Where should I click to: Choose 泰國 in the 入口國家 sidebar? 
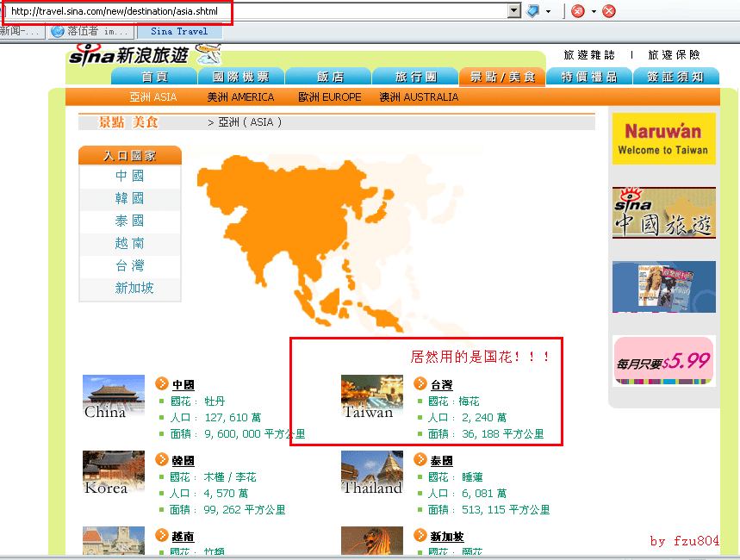tap(130, 221)
